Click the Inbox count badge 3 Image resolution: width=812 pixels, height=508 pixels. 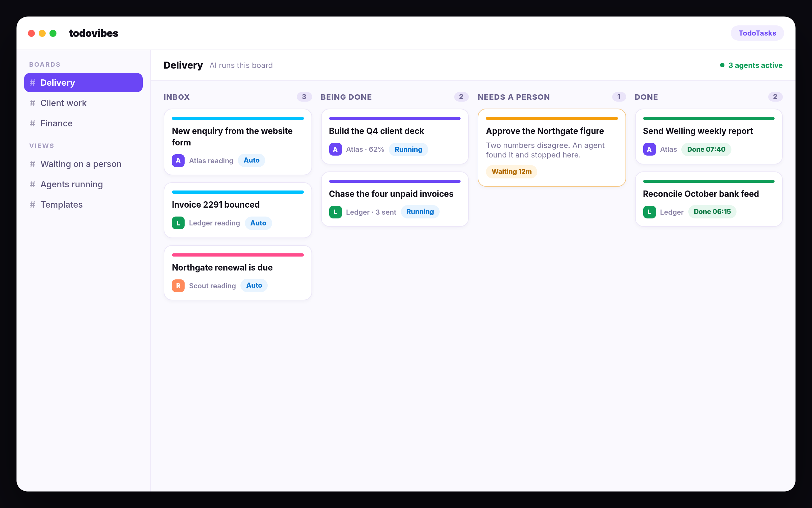(304, 97)
